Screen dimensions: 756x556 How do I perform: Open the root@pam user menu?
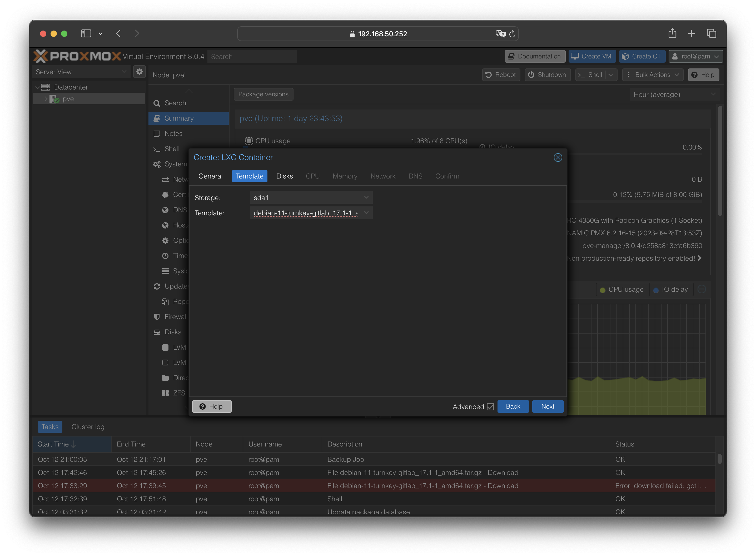click(x=695, y=56)
